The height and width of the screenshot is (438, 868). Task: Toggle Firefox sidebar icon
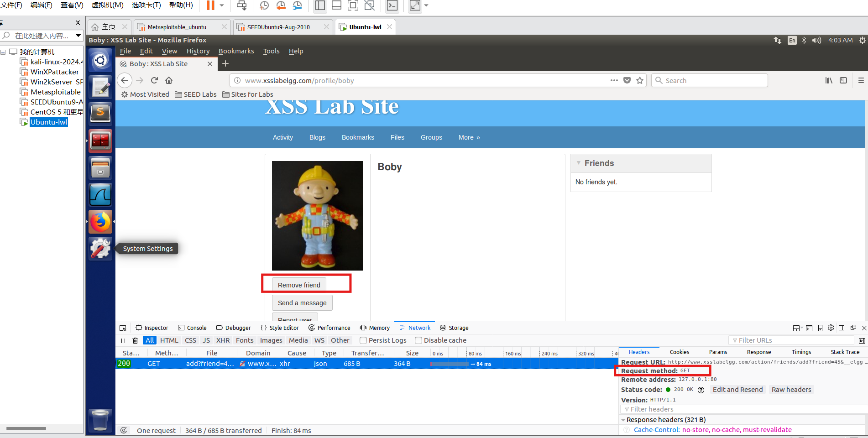[843, 80]
